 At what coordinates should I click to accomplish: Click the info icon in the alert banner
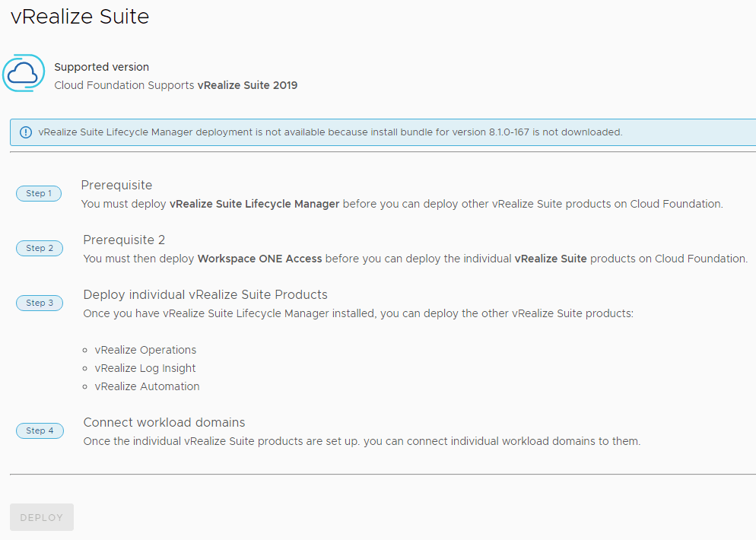pos(26,132)
